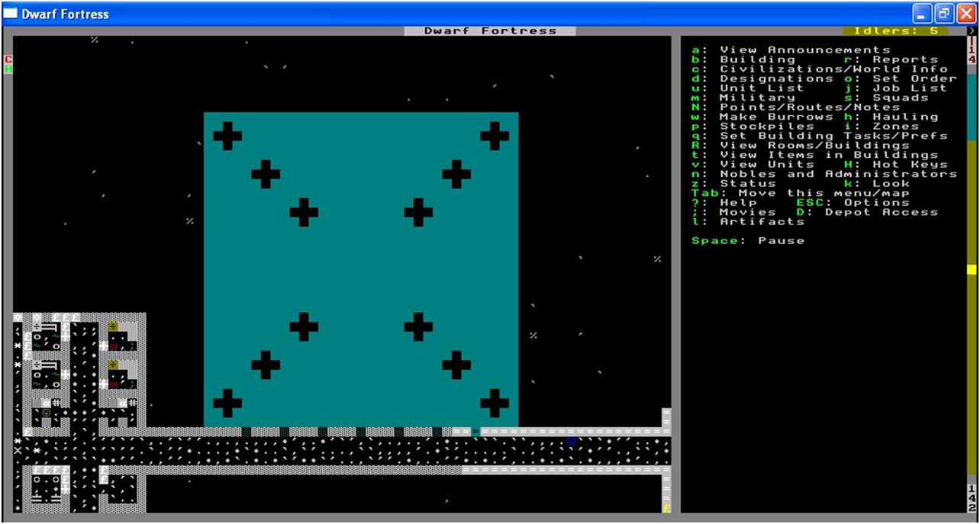980x524 pixels.
Task: Open the Squads entry
Action: [886, 98]
